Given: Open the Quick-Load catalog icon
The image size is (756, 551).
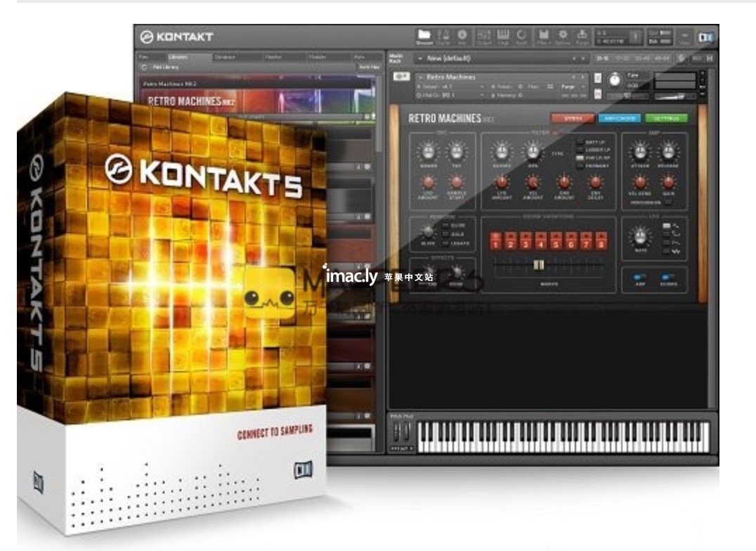Looking at the screenshot, I should click(x=521, y=35).
